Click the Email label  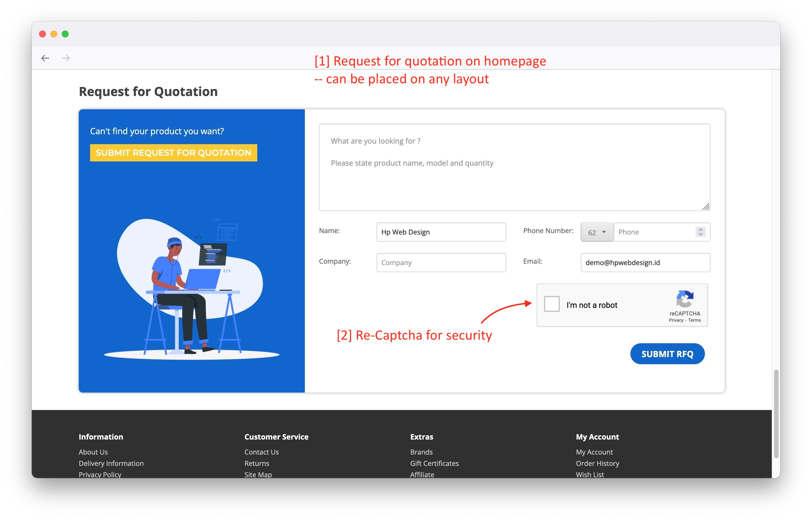point(533,261)
